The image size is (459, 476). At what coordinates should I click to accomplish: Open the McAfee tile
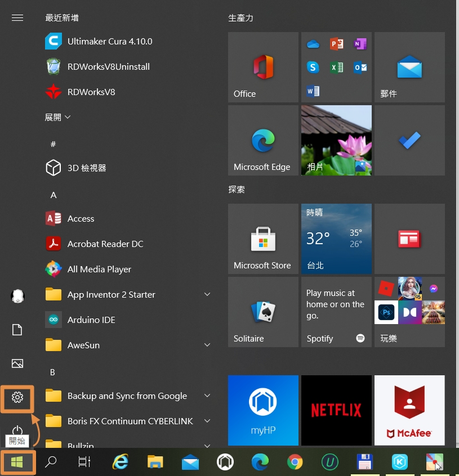pyautogui.click(x=409, y=410)
